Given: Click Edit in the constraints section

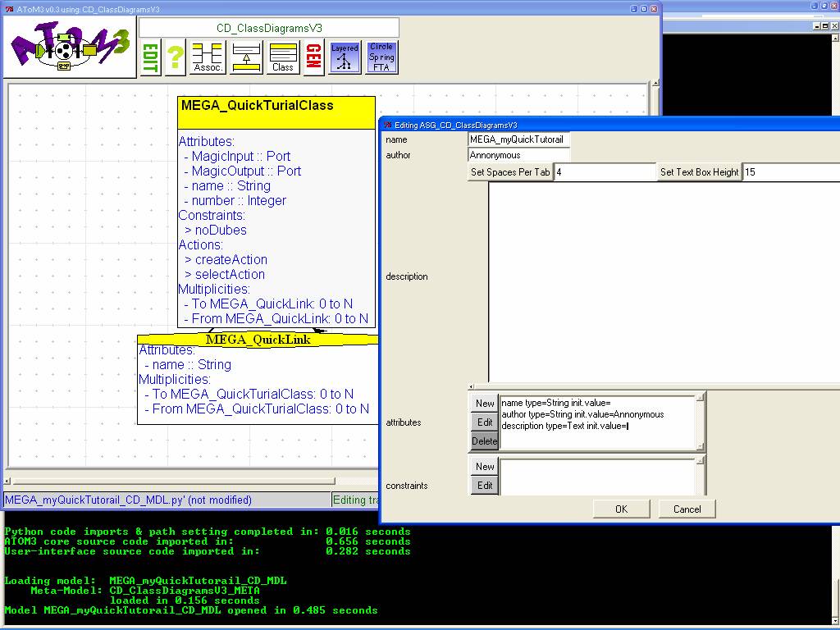Looking at the screenshot, I should point(485,486).
